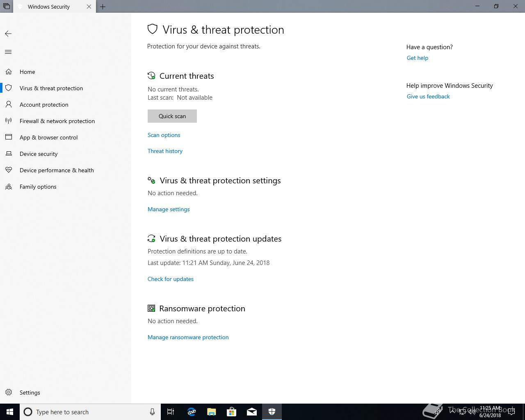This screenshot has height=420, width=525.
Task: Click the Current threats clock icon
Action: [x=151, y=76]
